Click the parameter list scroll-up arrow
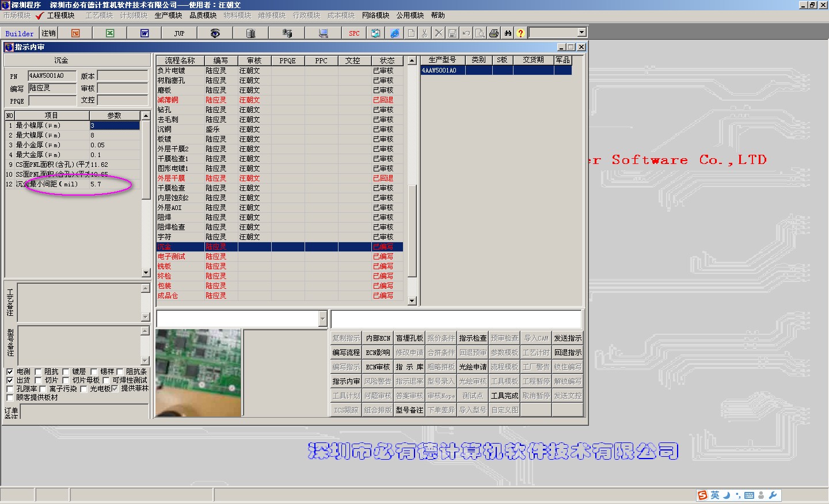Image resolution: width=829 pixels, height=504 pixels. 146,116
